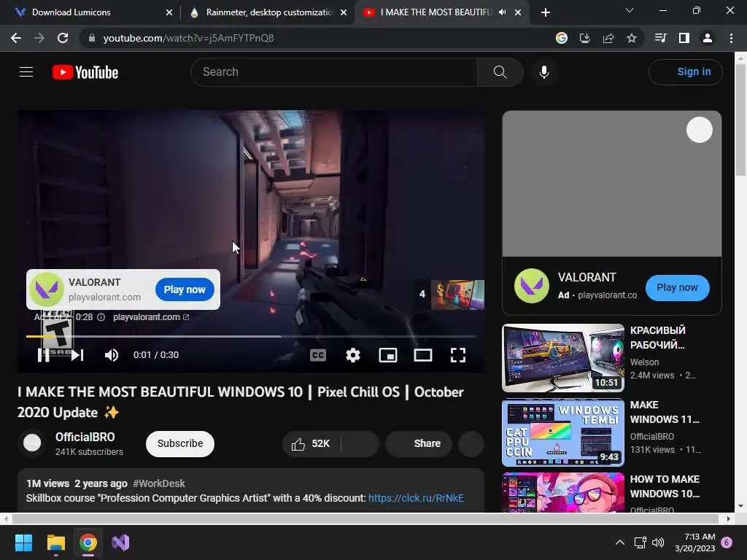
Task: Share this video
Action: tap(419, 444)
